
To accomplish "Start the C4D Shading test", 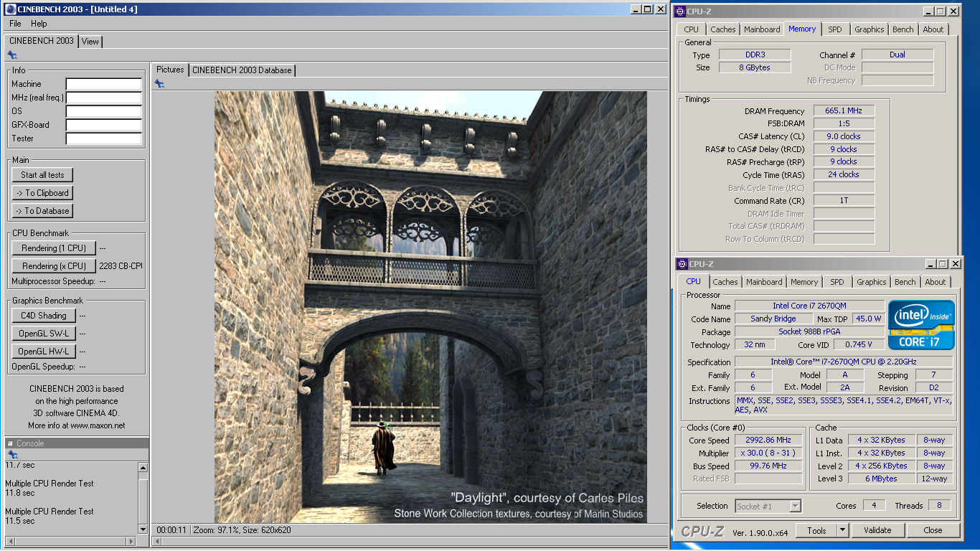I will point(44,316).
